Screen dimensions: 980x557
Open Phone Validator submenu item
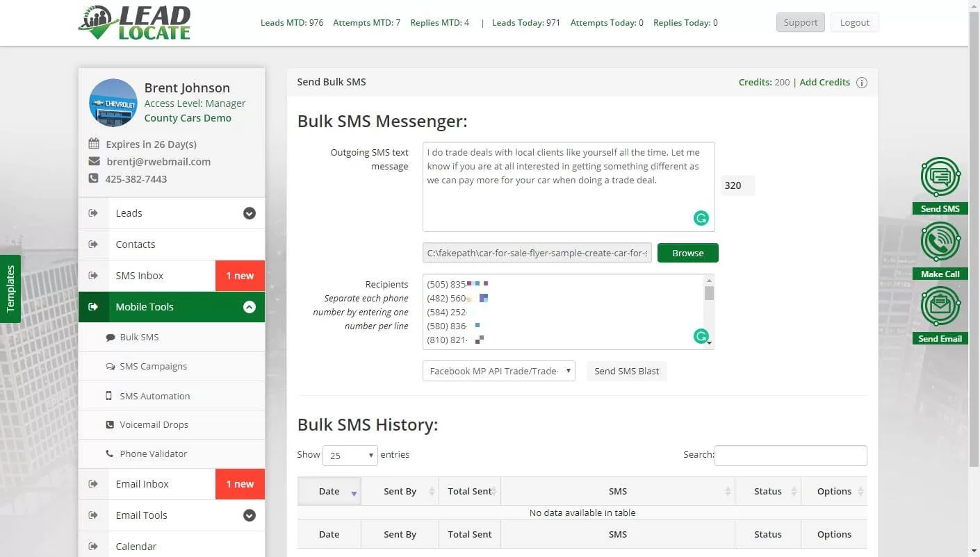click(x=172, y=454)
